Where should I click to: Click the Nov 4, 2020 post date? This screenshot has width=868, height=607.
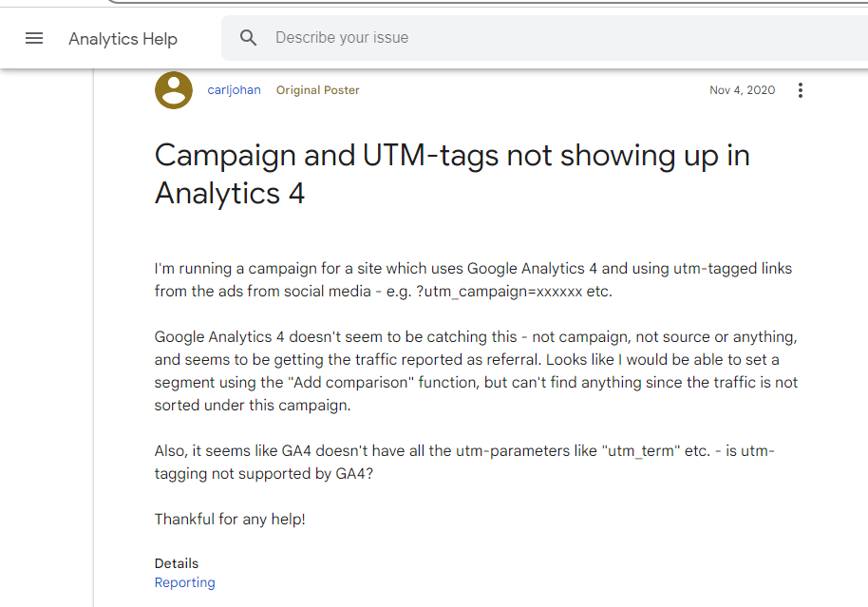742,90
